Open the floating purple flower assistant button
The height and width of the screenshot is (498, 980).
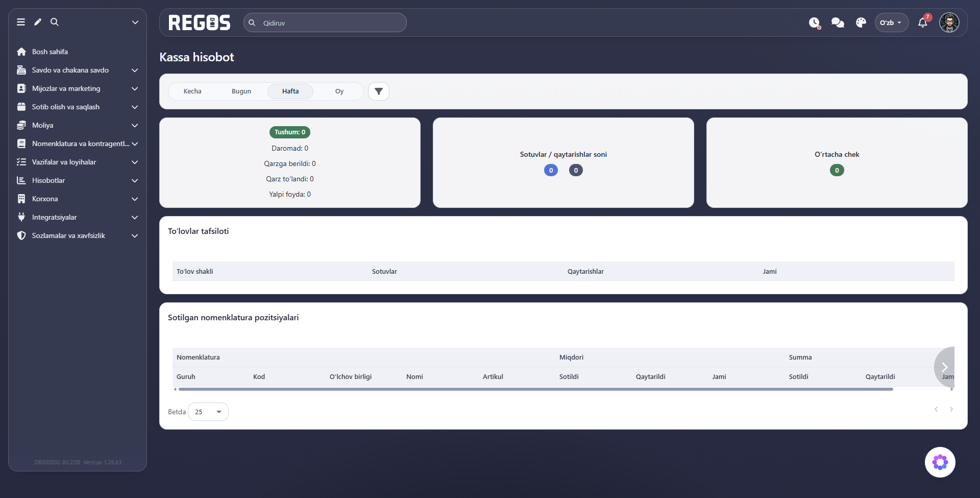pos(940,462)
